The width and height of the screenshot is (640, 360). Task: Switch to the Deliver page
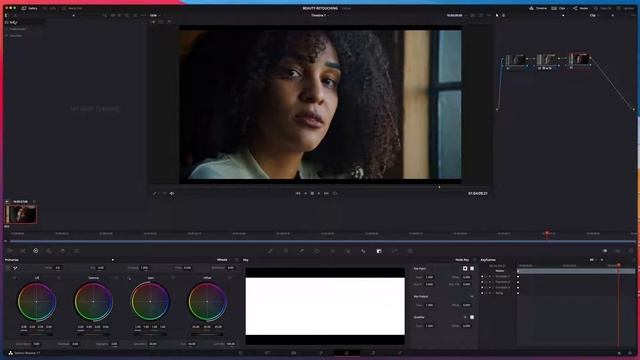click(x=400, y=353)
